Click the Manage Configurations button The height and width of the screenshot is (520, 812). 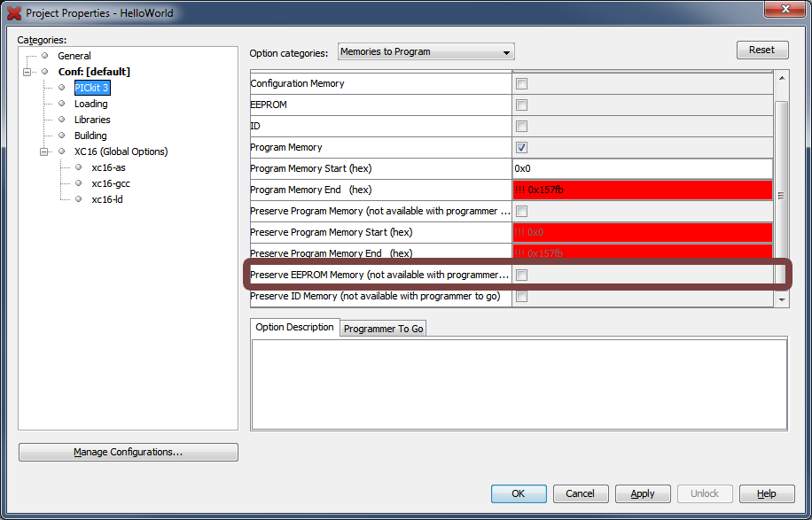(x=128, y=452)
